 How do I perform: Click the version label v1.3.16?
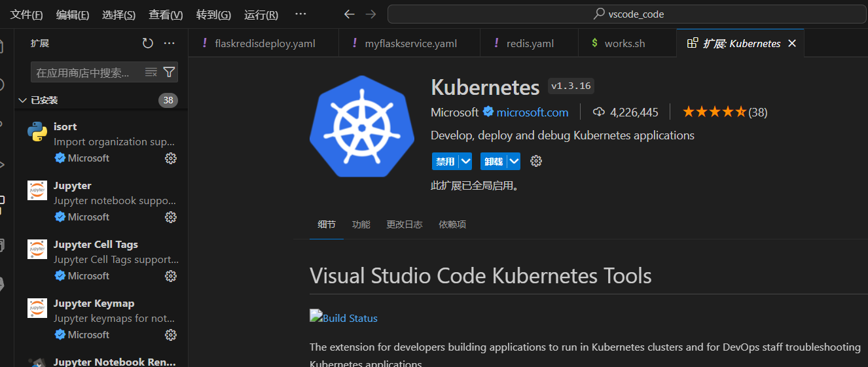tap(571, 86)
